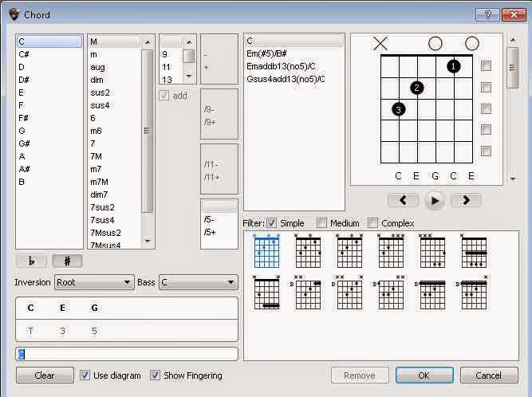Play the chord with the play button

click(435, 201)
